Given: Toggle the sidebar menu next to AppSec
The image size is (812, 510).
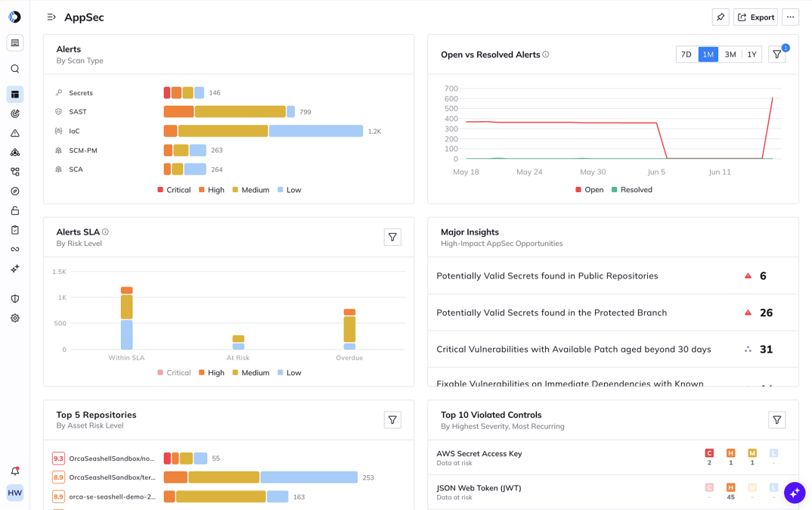Looking at the screenshot, I should [x=51, y=17].
